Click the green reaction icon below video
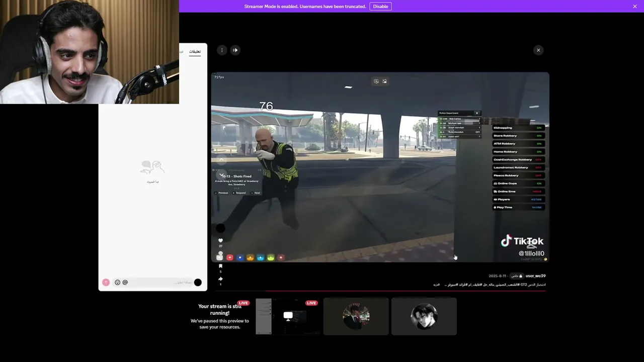644x362 pixels. (x=271, y=257)
